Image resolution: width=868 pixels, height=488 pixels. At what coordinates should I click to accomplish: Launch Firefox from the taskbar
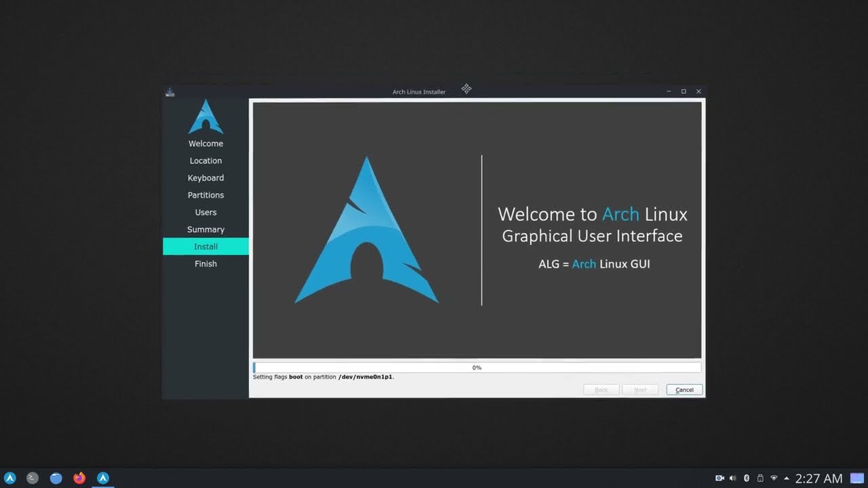[79, 478]
